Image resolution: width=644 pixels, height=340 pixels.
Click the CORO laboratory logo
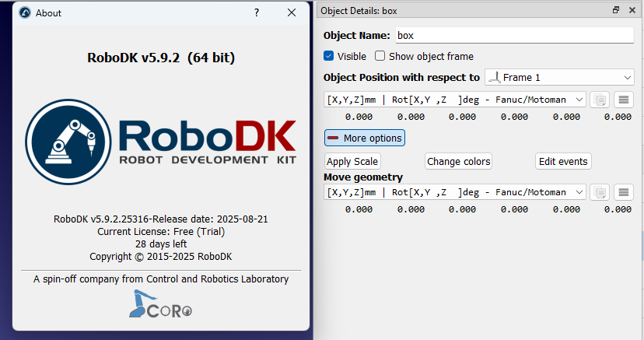(x=160, y=304)
